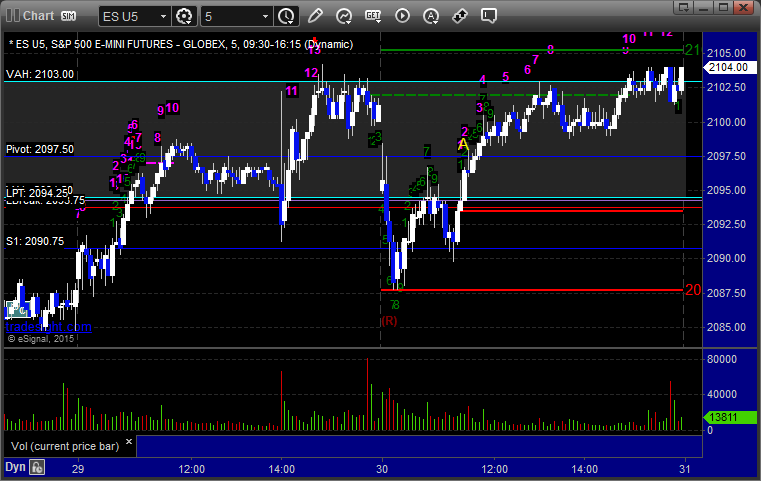The height and width of the screenshot is (481, 761).
Task: Open the circled A alerts icon
Action: tap(431, 16)
